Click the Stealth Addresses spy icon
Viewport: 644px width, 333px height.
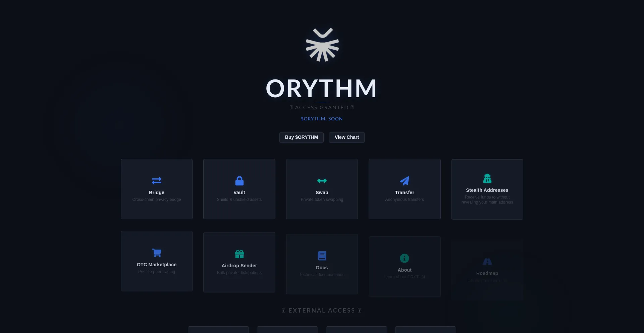487,178
